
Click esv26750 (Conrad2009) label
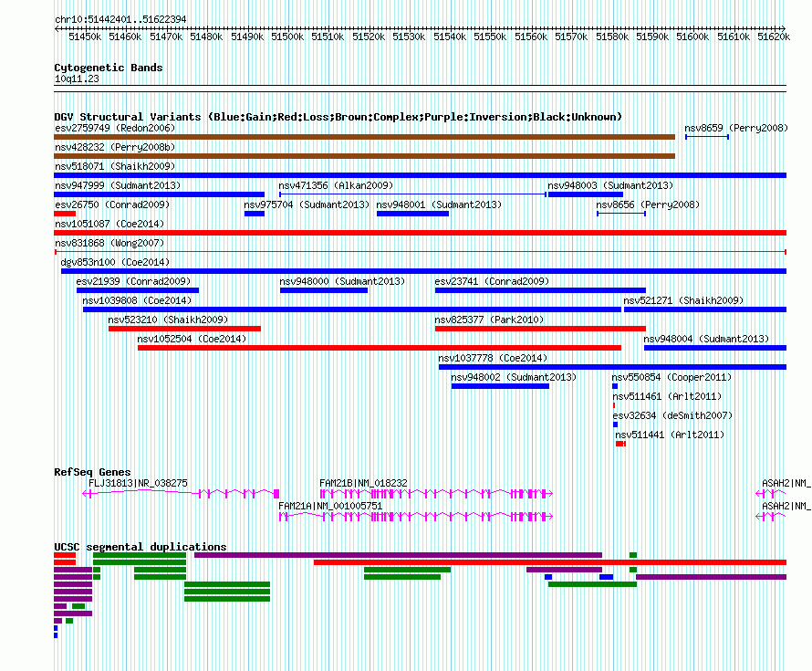[112, 204]
